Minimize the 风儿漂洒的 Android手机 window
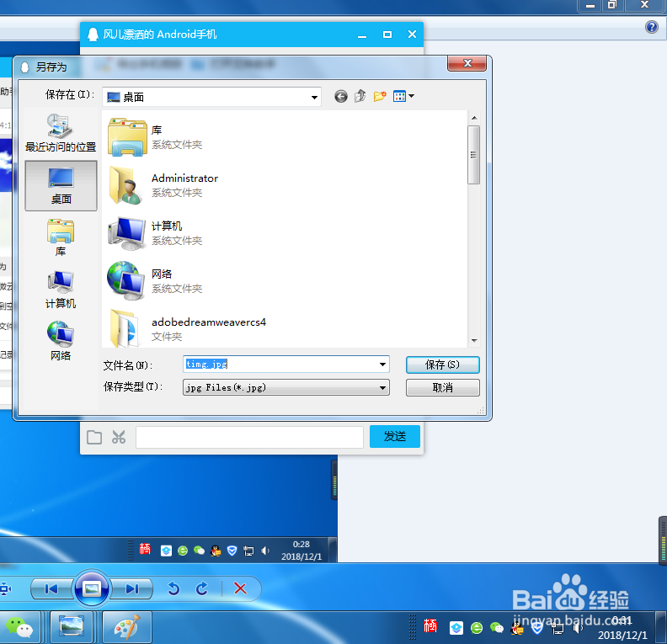The image size is (667, 644). [362, 35]
